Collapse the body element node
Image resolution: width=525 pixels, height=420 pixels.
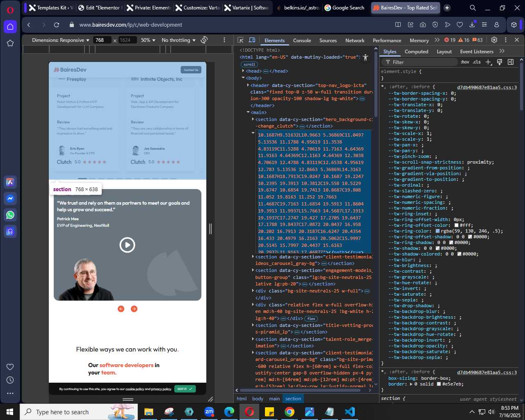(x=243, y=78)
